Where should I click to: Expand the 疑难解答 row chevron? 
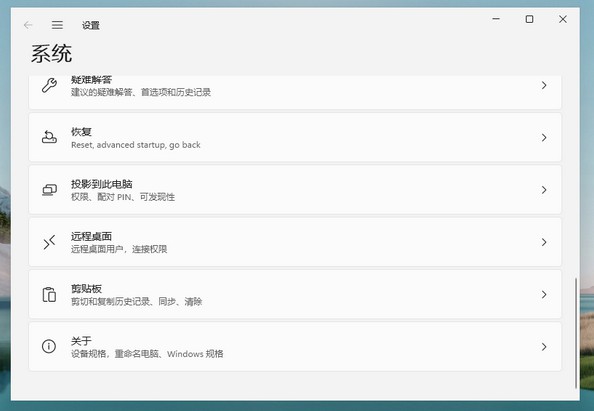point(544,85)
